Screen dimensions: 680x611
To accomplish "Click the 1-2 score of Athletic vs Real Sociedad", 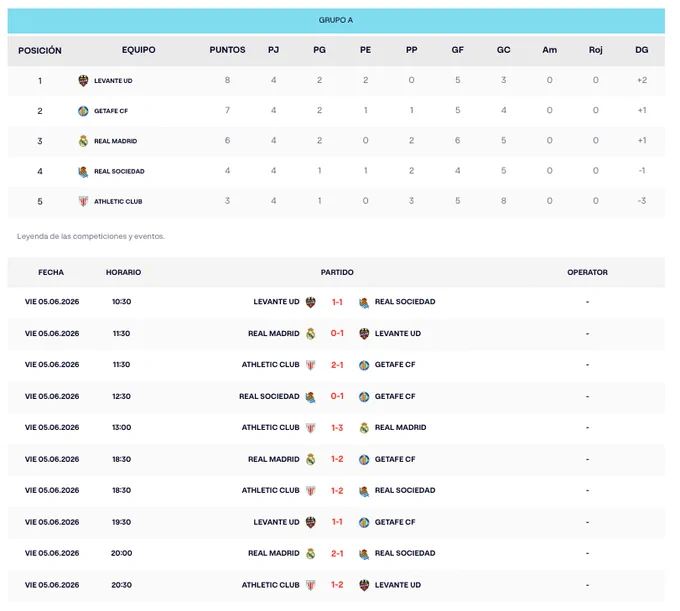I will pyautogui.click(x=337, y=491).
